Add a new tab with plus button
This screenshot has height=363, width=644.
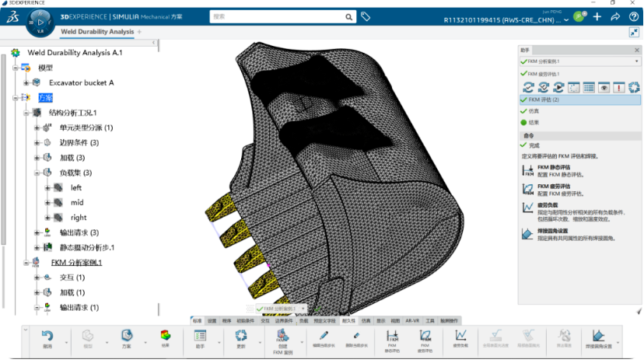pos(140,32)
